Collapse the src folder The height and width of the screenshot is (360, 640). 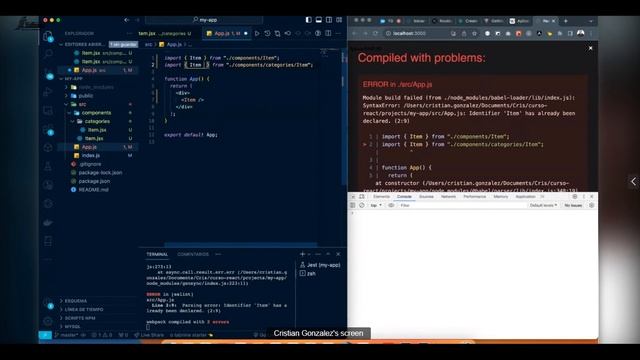tap(82, 104)
